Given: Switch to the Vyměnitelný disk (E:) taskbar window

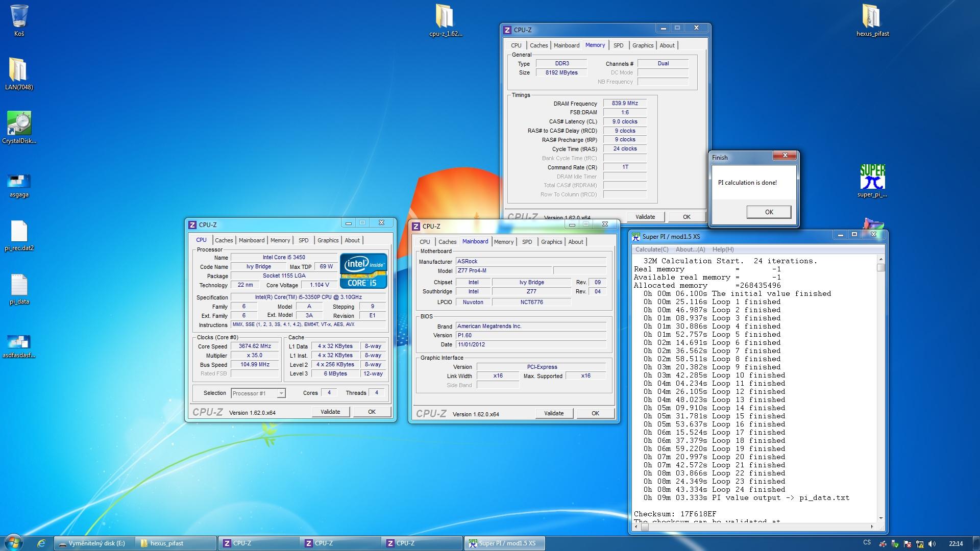Looking at the screenshot, I should click(94, 543).
